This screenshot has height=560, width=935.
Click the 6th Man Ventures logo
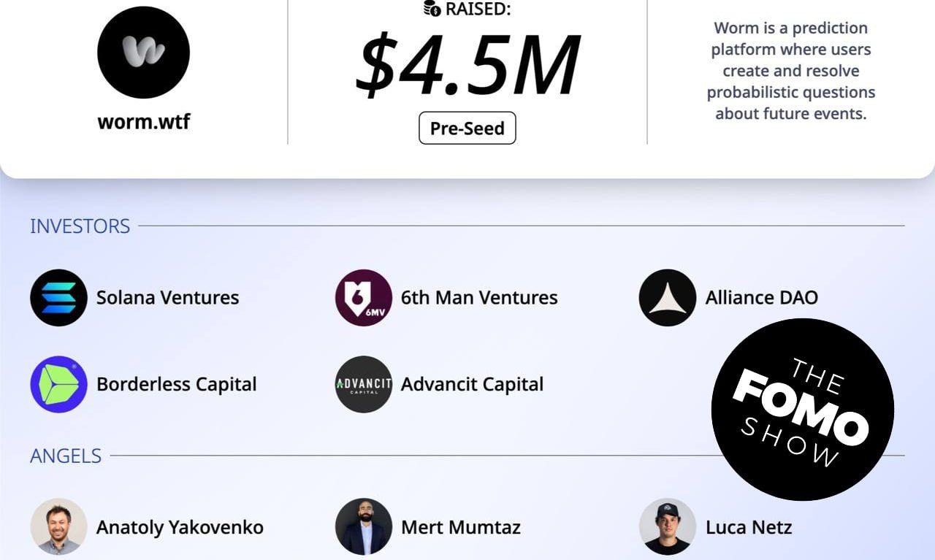pyautogui.click(x=363, y=297)
